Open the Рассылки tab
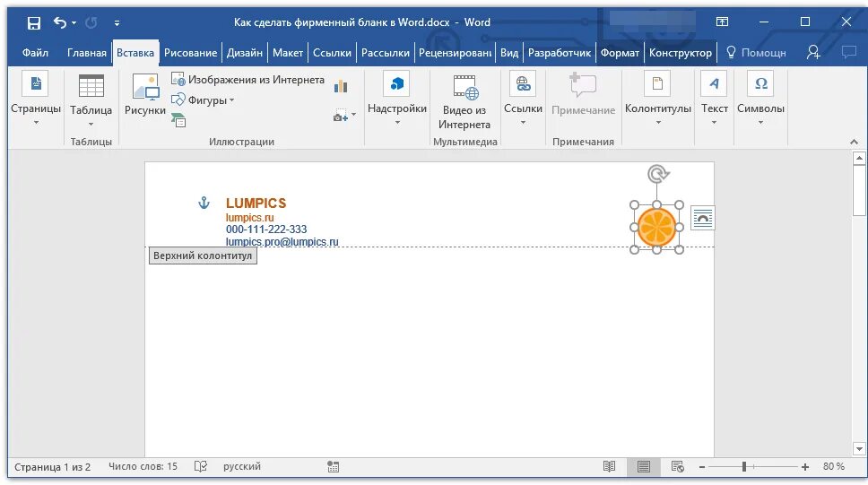Viewport: 868px width, 485px height. click(x=386, y=53)
